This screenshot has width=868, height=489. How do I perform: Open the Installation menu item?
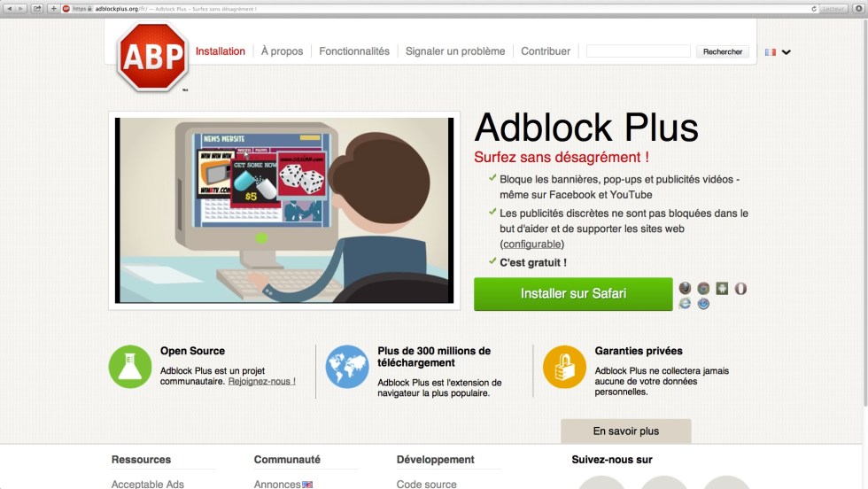221,51
